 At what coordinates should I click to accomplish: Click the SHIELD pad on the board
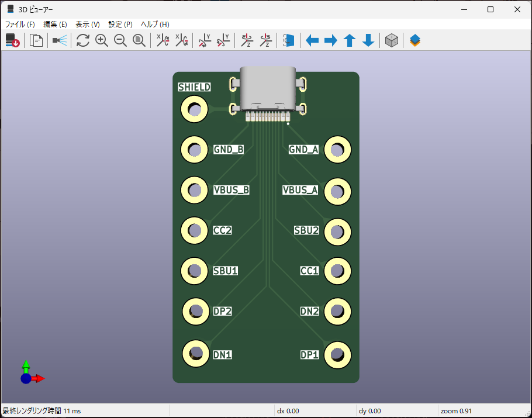(194, 109)
